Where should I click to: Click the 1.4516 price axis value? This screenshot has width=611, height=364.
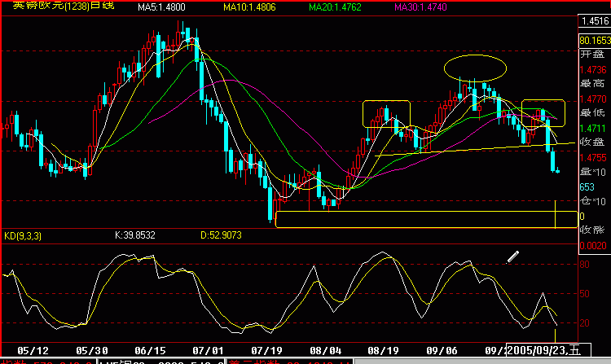(x=595, y=20)
